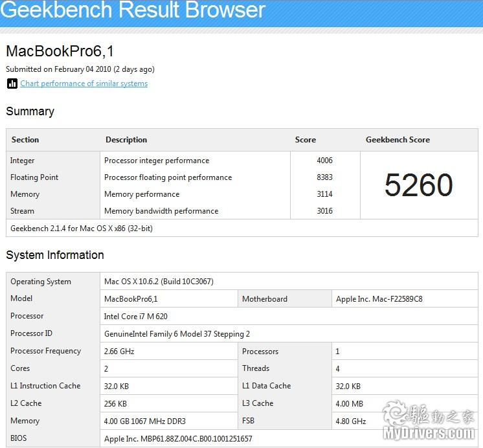This screenshot has width=483, height=448.
Task: Click the 'Geekbench Score' column header
Action: (398, 140)
